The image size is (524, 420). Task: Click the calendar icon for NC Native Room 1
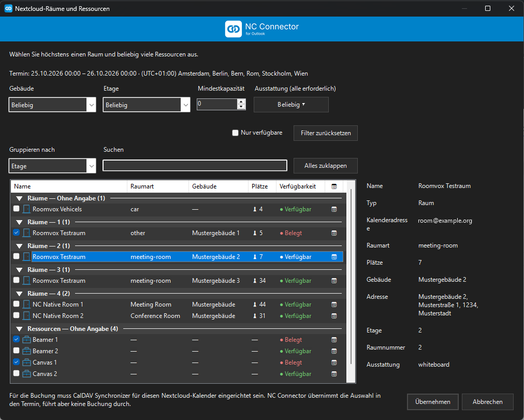tap(334, 305)
